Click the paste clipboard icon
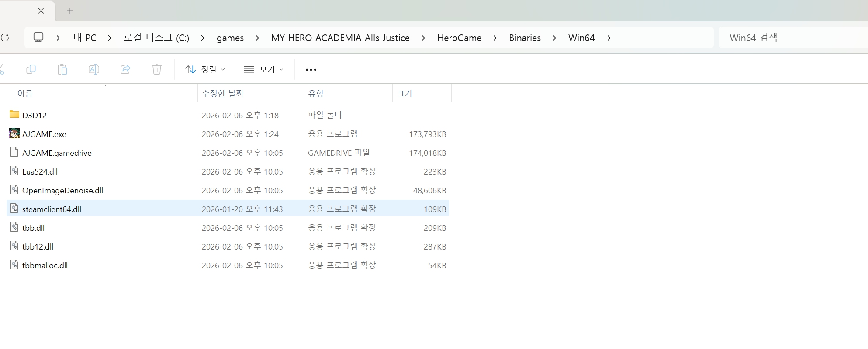This screenshot has height=349, width=868. click(62, 69)
